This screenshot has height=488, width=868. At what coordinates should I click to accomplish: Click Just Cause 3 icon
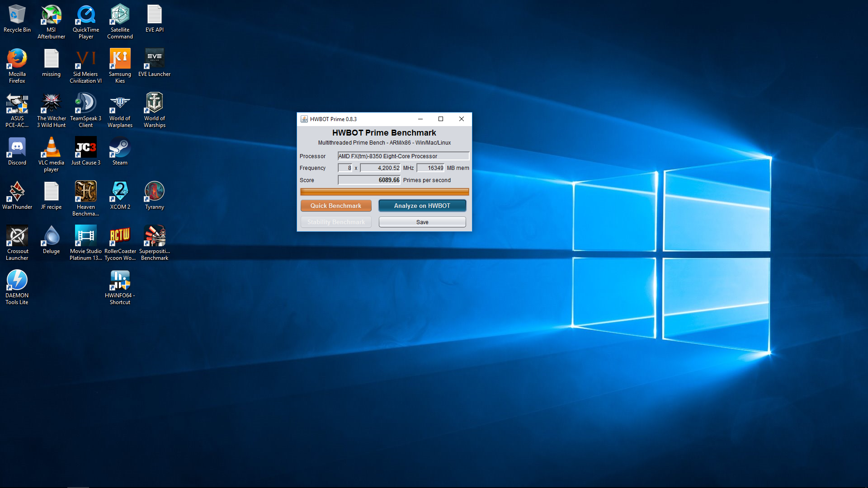[86, 151]
